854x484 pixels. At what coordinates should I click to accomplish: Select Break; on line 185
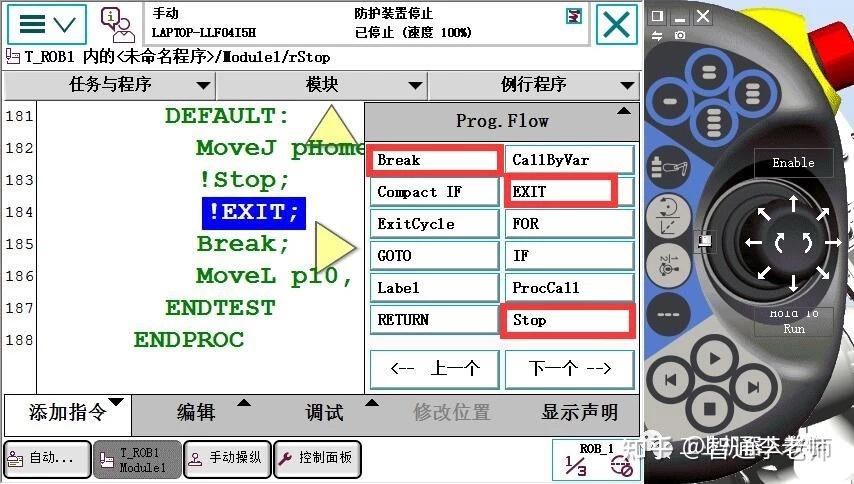(x=242, y=244)
